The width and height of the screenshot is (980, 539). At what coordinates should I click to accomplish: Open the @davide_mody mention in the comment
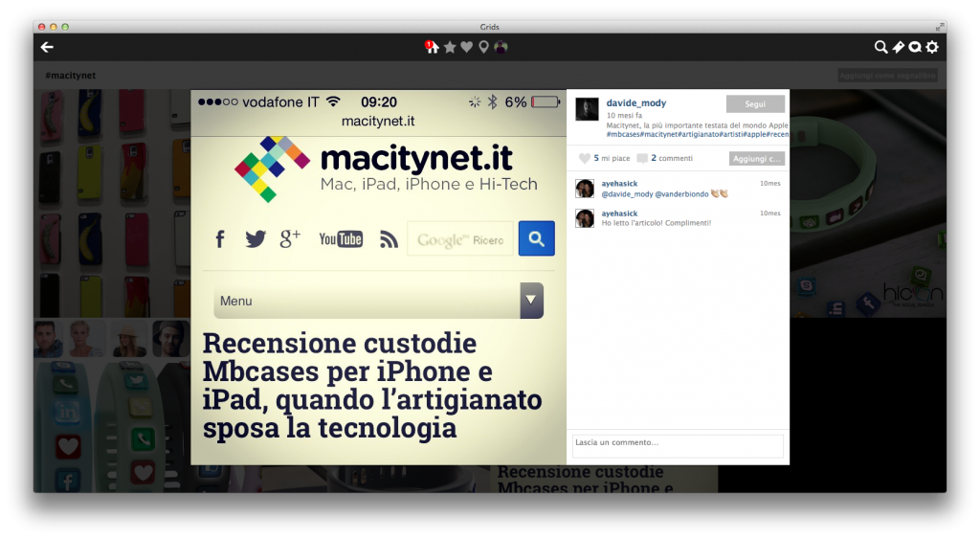627,193
